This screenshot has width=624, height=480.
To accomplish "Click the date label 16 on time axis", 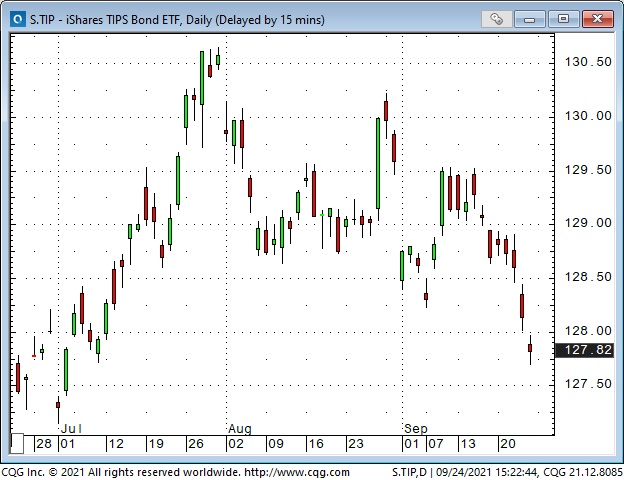I will tap(316, 444).
